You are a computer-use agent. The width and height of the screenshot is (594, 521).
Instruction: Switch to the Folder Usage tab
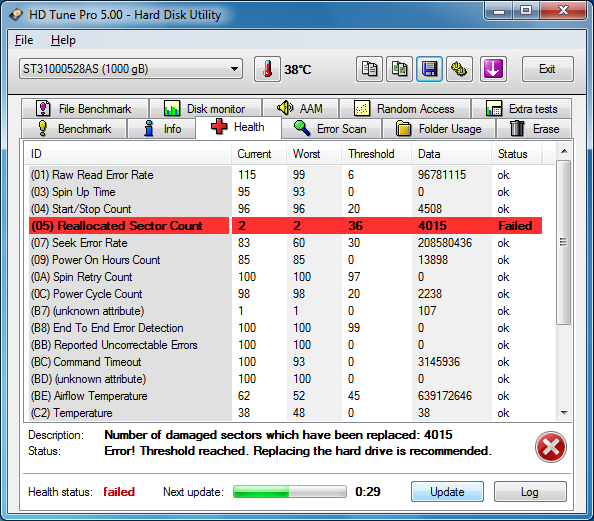pyautogui.click(x=439, y=128)
